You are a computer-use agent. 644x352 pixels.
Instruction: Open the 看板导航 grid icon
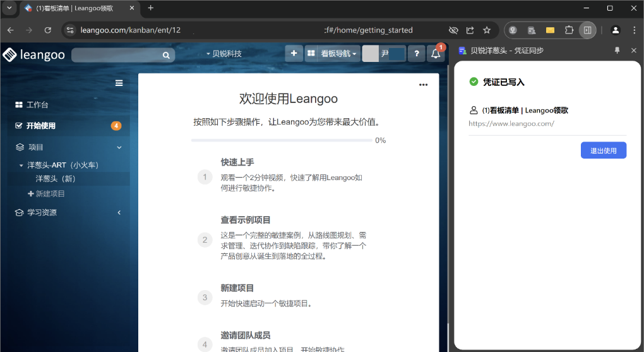click(x=311, y=54)
